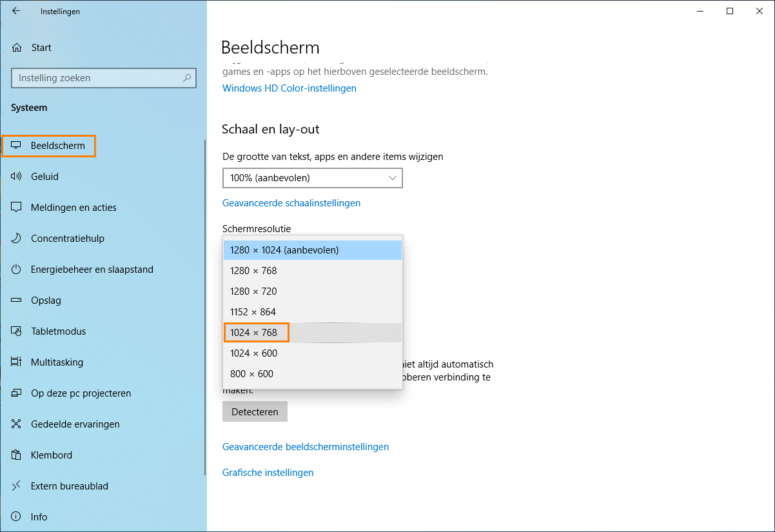The height and width of the screenshot is (532, 775).
Task: Open Windows HD Color-instellingen link
Action: click(289, 88)
